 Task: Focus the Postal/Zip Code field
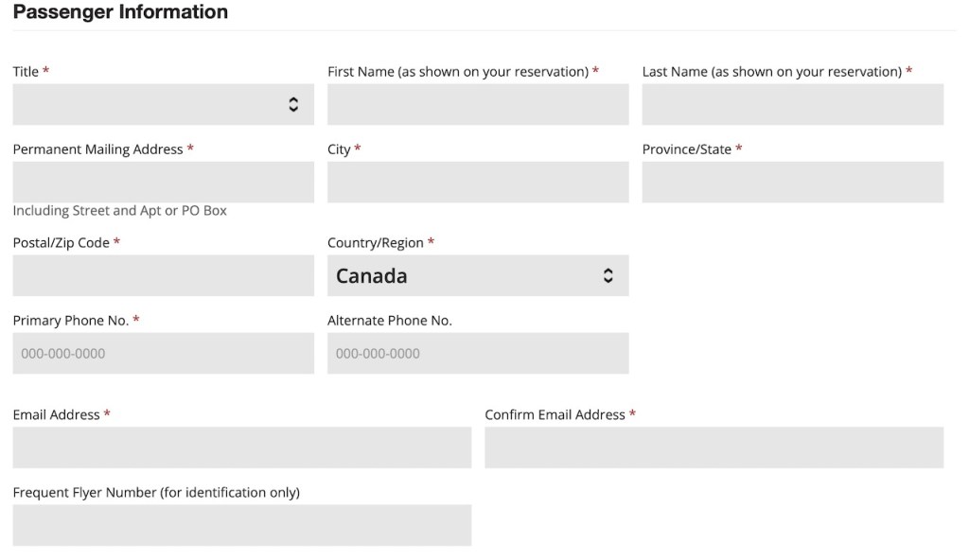[163, 275]
